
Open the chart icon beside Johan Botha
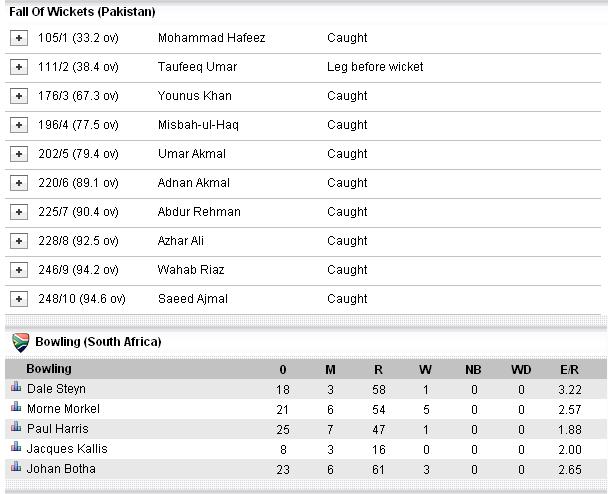16,466
